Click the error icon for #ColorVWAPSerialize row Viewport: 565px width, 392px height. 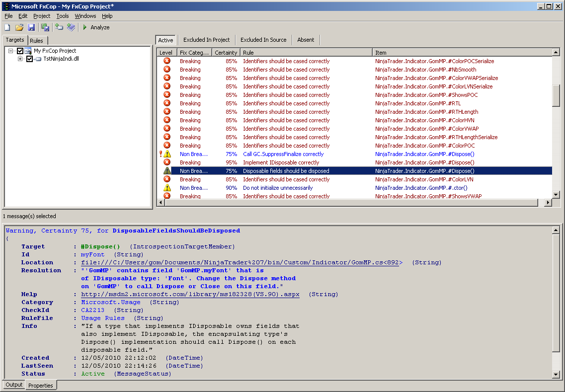coord(167,78)
